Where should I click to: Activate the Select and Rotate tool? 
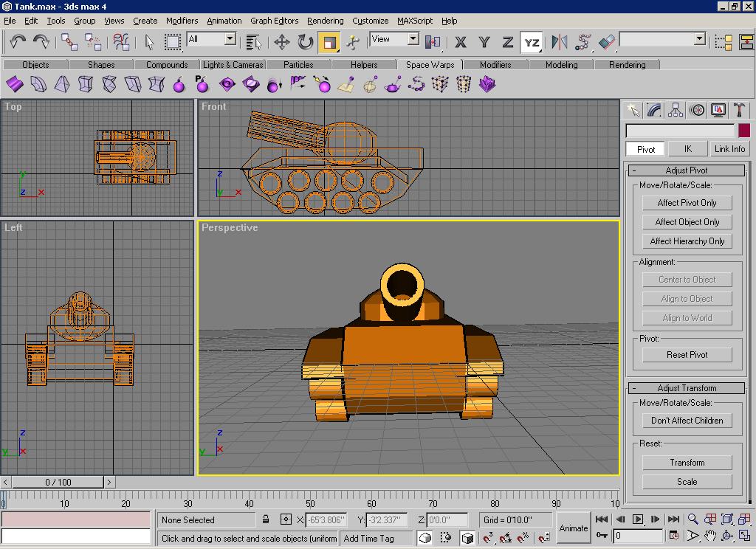(305, 42)
